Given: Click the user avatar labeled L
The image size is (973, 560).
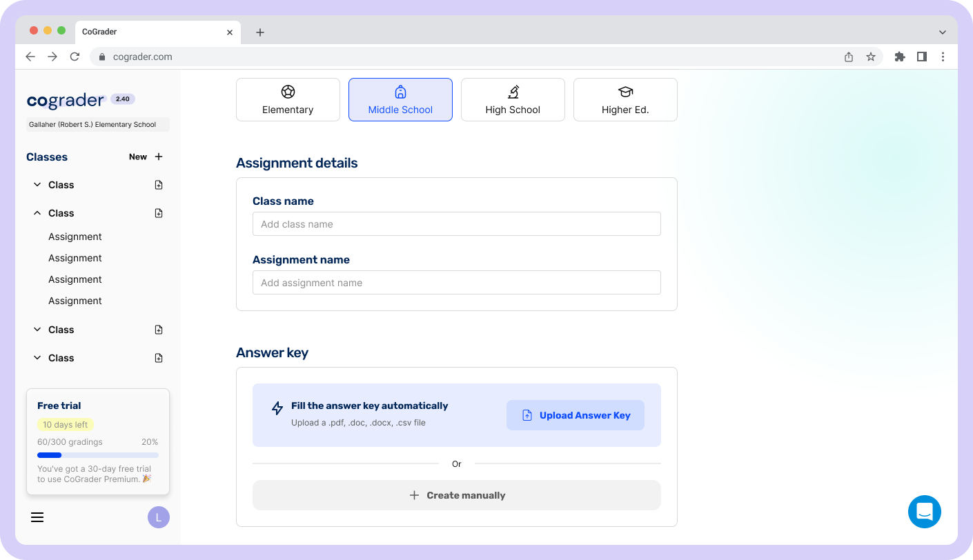Looking at the screenshot, I should [x=158, y=517].
